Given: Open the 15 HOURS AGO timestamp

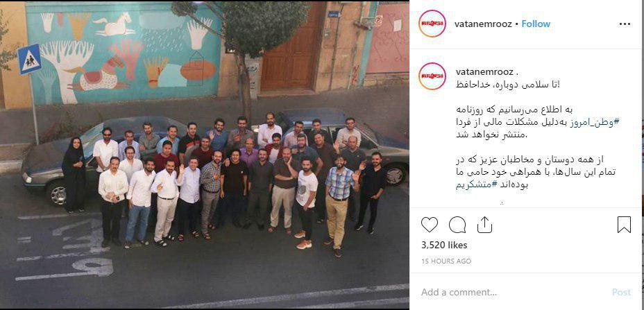Looking at the screenshot, I should pyautogui.click(x=446, y=261).
